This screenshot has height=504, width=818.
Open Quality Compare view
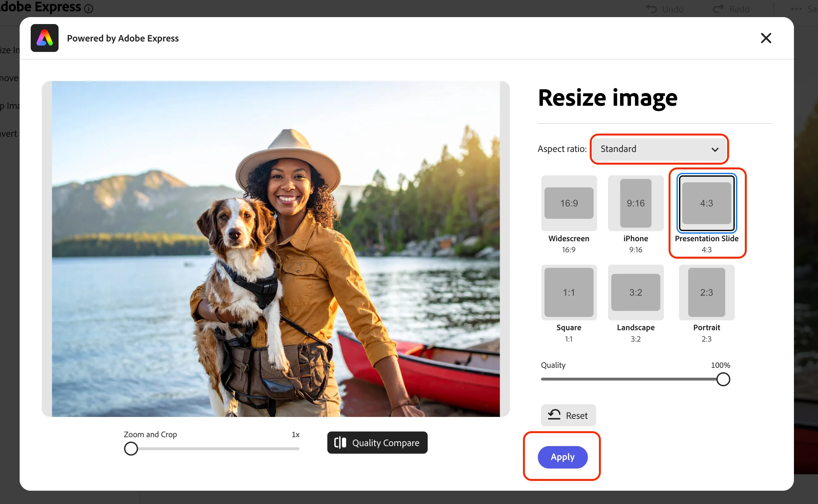[x=377, y=443]
